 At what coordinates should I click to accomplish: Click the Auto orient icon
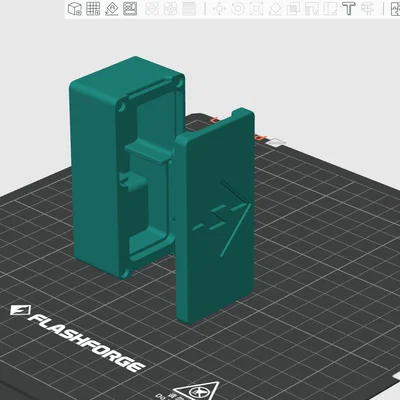[x=112, y=9]
